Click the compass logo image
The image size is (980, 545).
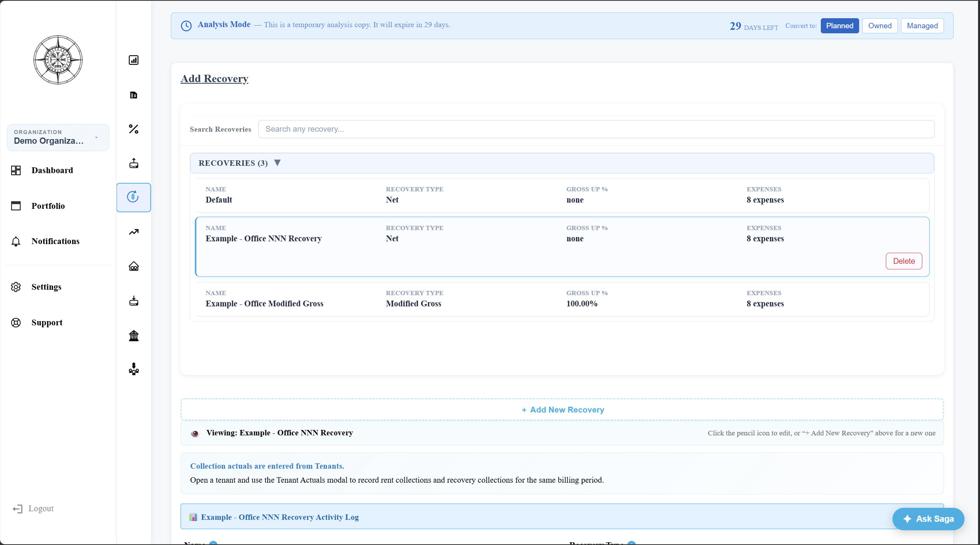58,60
